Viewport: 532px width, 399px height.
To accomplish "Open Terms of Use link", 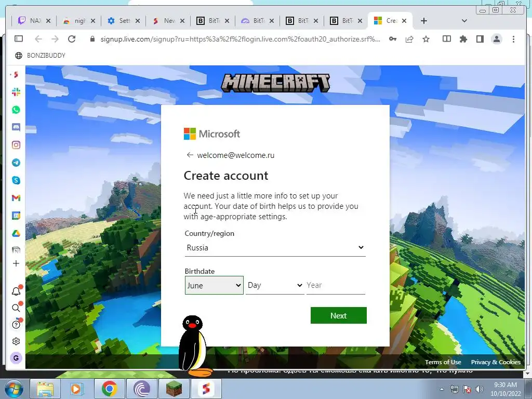I will point(443,362).
